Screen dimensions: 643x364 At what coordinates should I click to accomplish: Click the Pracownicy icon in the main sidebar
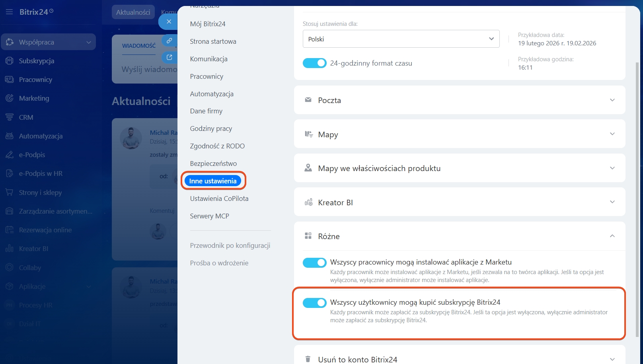[x=10, y=80]
